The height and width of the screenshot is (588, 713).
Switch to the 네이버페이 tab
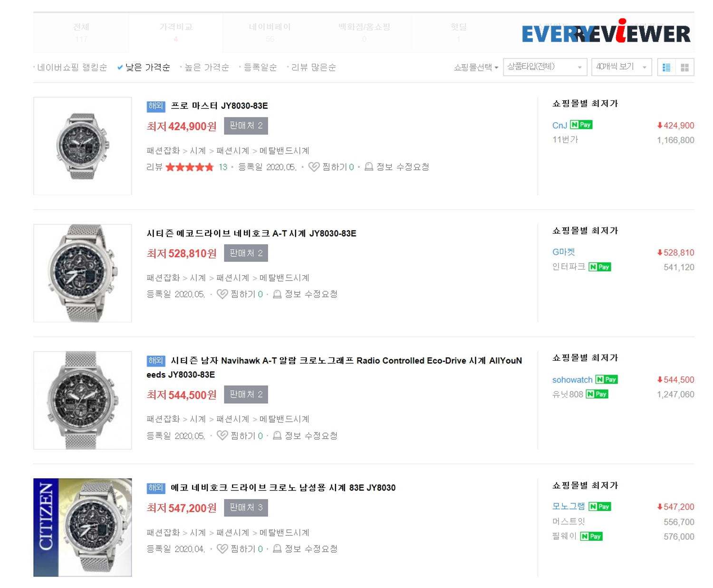click(x=270, y=32)
